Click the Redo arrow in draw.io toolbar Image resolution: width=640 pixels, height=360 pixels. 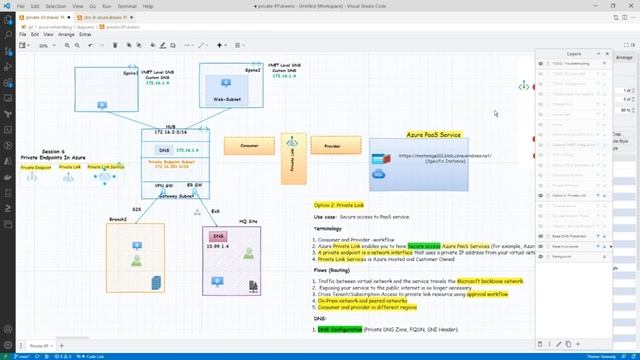(x=101, y=45)
